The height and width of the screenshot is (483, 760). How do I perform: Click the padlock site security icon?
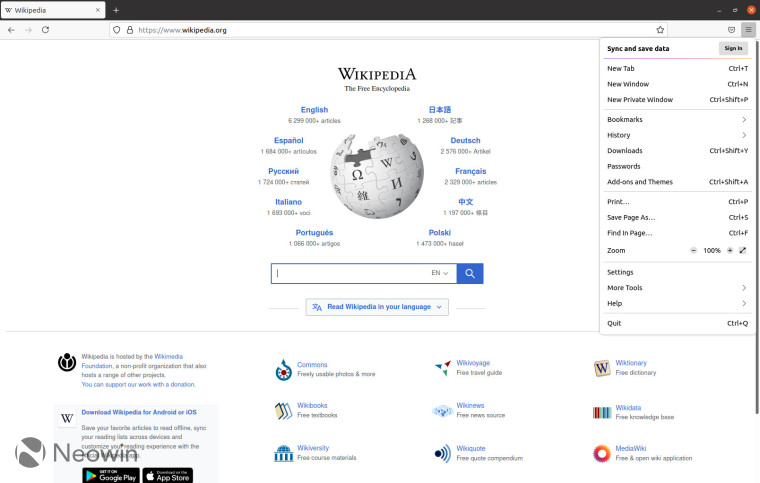point(130,30)
